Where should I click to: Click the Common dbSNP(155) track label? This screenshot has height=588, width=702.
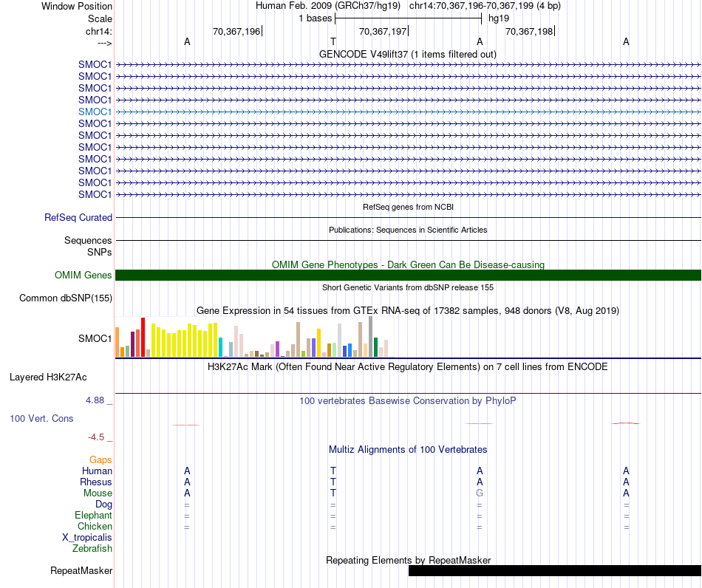(x=65, y=298)
